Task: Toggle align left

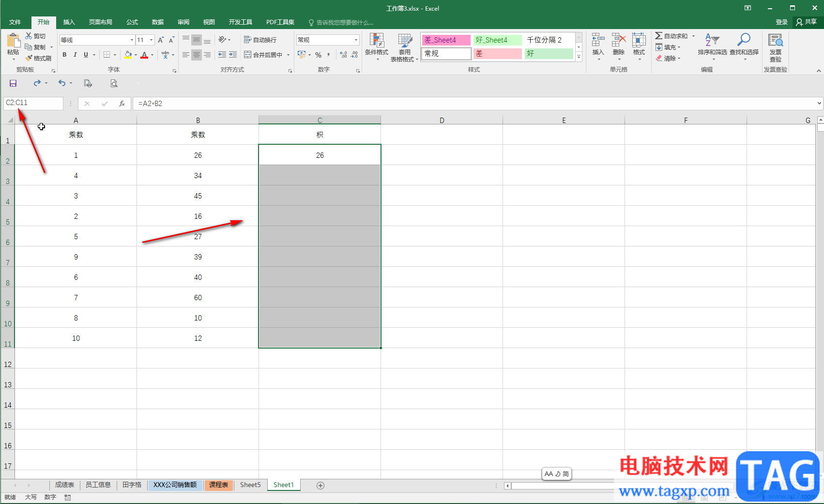Action: [186, 55]
